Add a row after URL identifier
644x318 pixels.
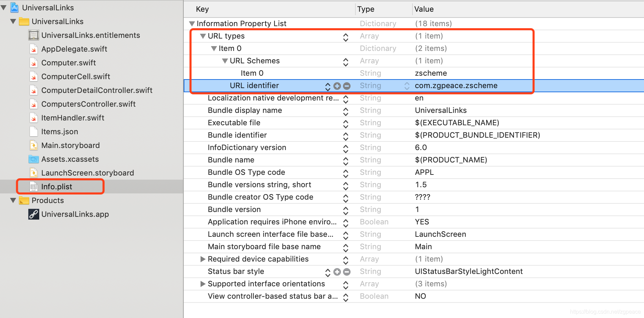(337, 86)
